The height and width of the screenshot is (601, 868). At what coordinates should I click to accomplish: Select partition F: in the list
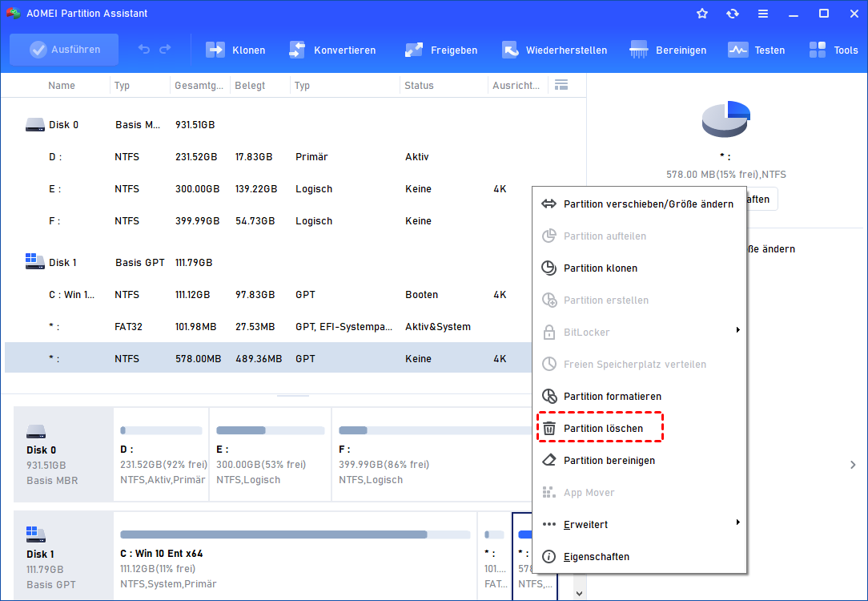268,221
